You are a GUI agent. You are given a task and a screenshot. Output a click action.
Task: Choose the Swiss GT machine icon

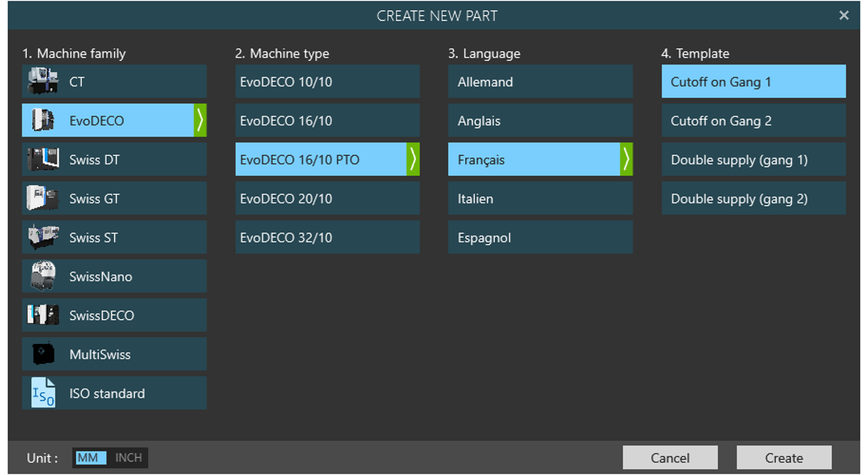(43, 199)
